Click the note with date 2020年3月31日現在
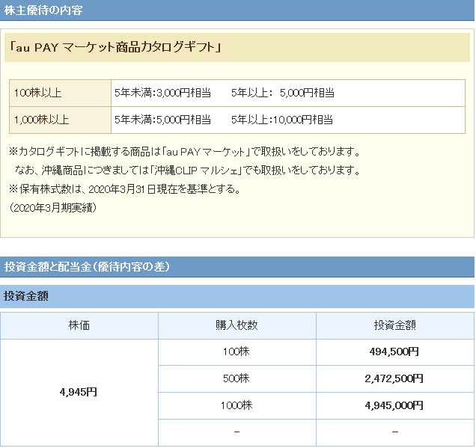 coord(125,189)
